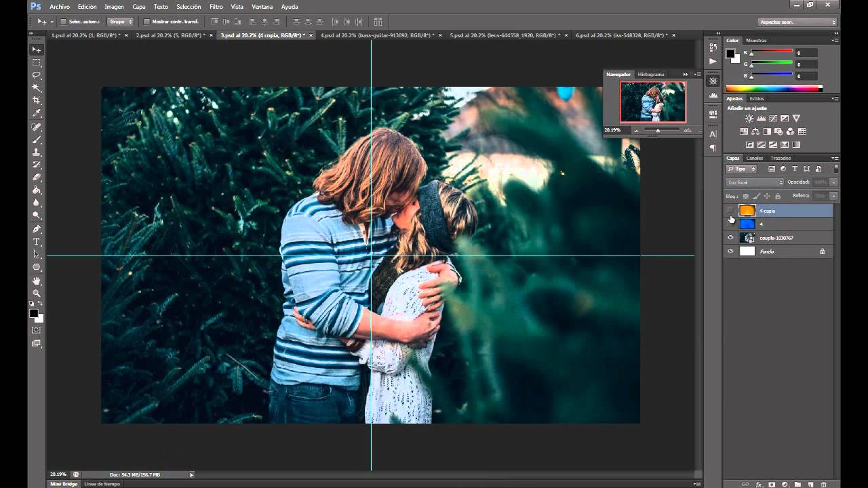This screenshot has height=488, width=868.
Task: Select the Spot Healing Brush tool
Action: 37,127
